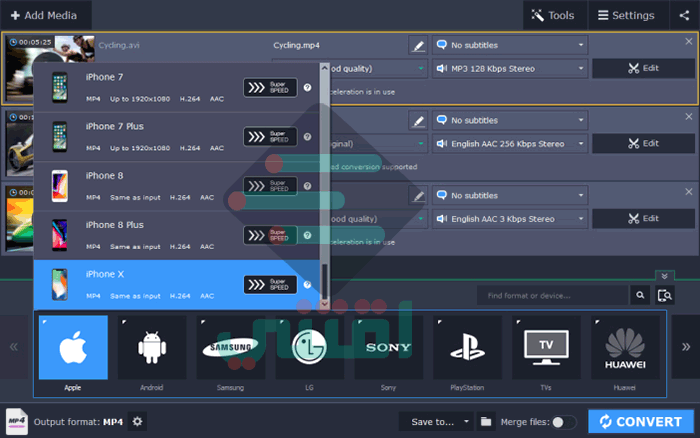Edit the Cycling.mp4 output filename with the pencil icon
Image resolution: width=700 pixels, height=438 pixels.
coord(418,45)
